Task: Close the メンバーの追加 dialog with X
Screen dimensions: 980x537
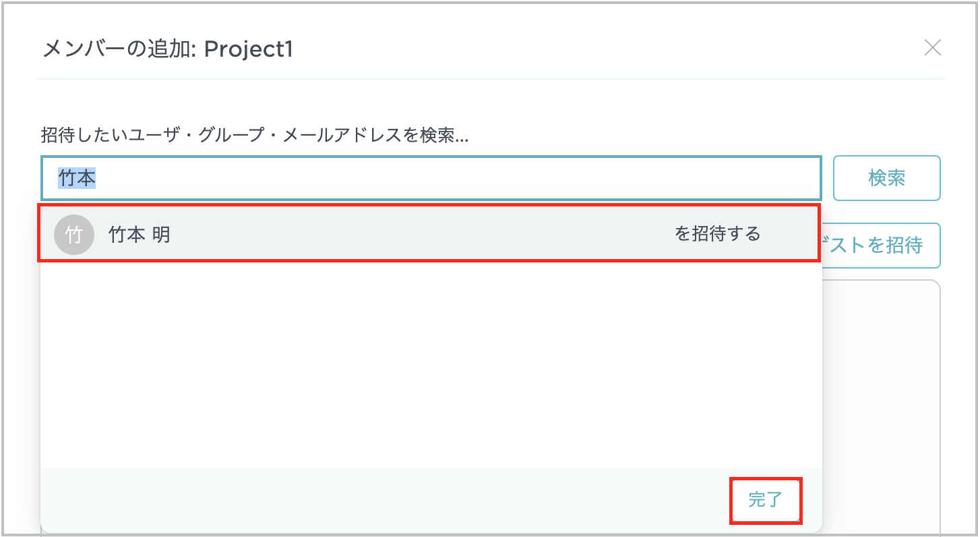Action: click(932, 48)
